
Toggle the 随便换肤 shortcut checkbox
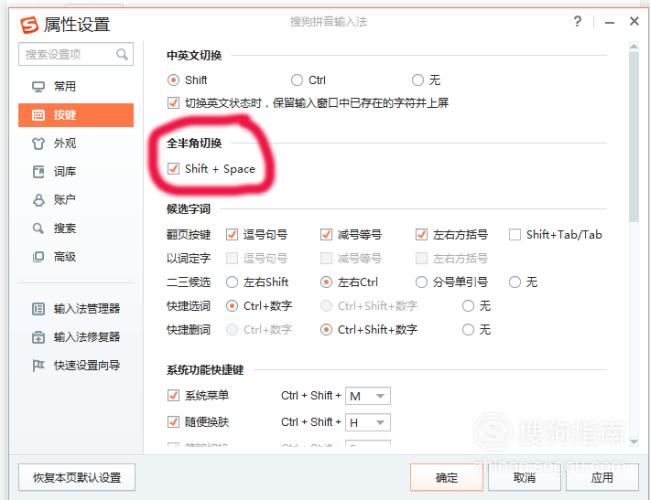pos(173,422)
